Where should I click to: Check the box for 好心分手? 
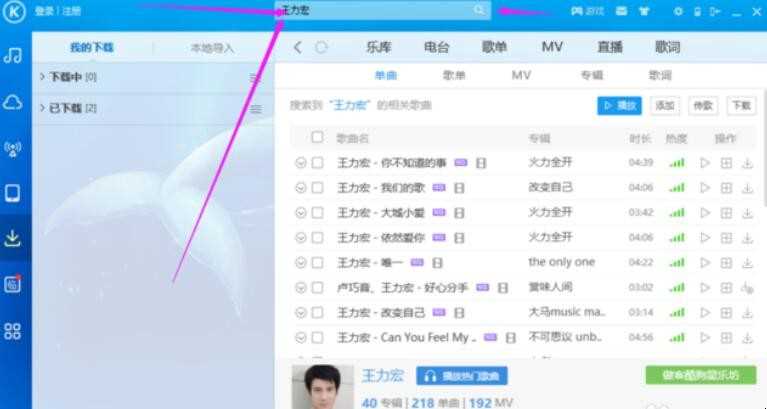(317, 288)
